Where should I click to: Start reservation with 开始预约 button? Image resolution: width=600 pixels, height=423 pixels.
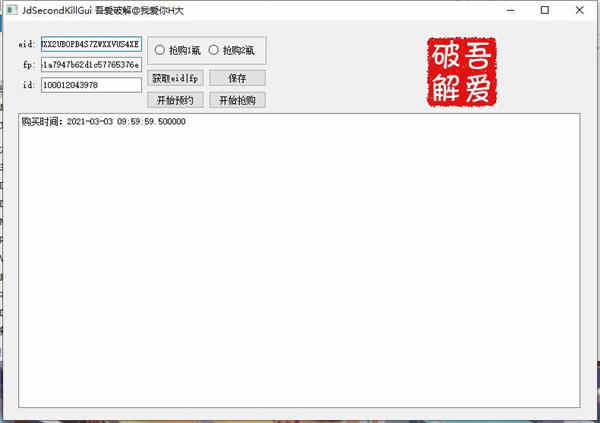(175, 100)
